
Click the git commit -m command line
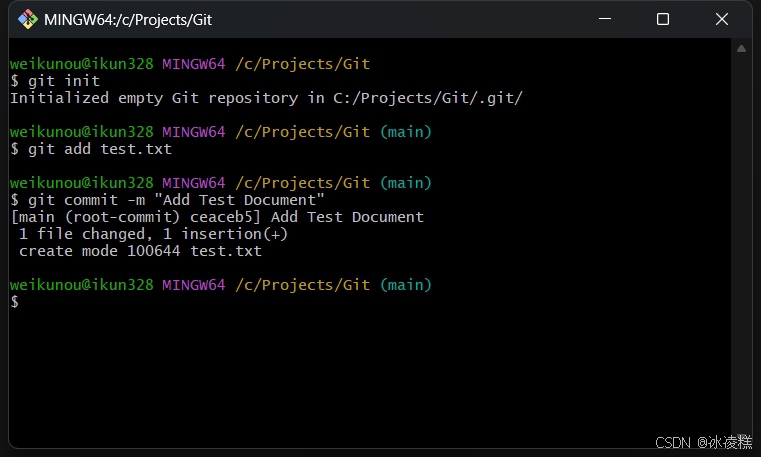(167, 200)
